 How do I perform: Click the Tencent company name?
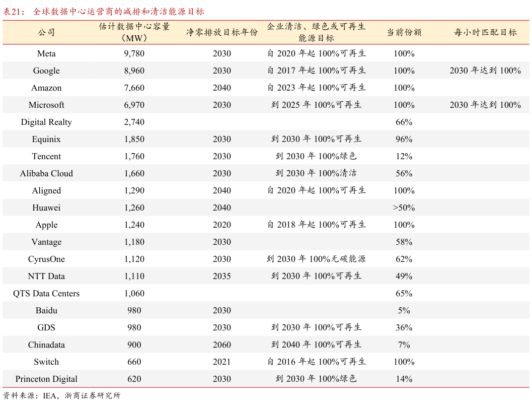click(46, 157)
